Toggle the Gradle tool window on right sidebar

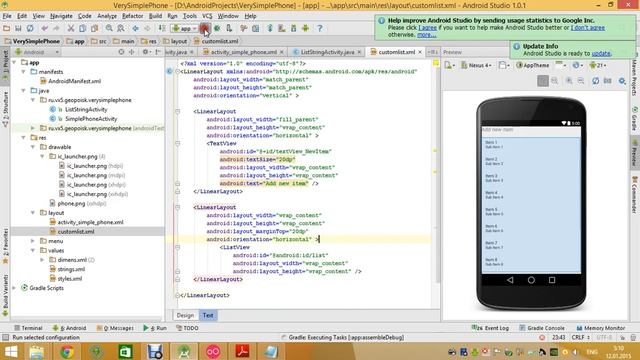tap(635, 119)
